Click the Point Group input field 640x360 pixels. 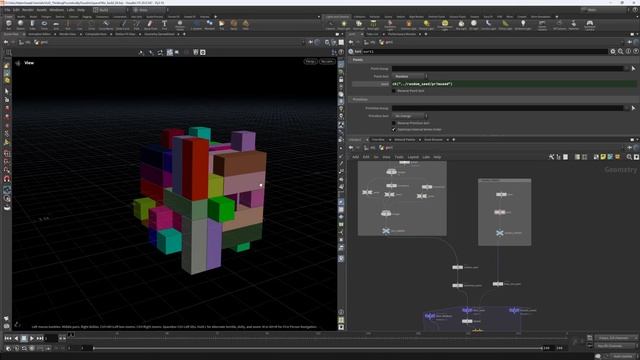tap(507, 69)
